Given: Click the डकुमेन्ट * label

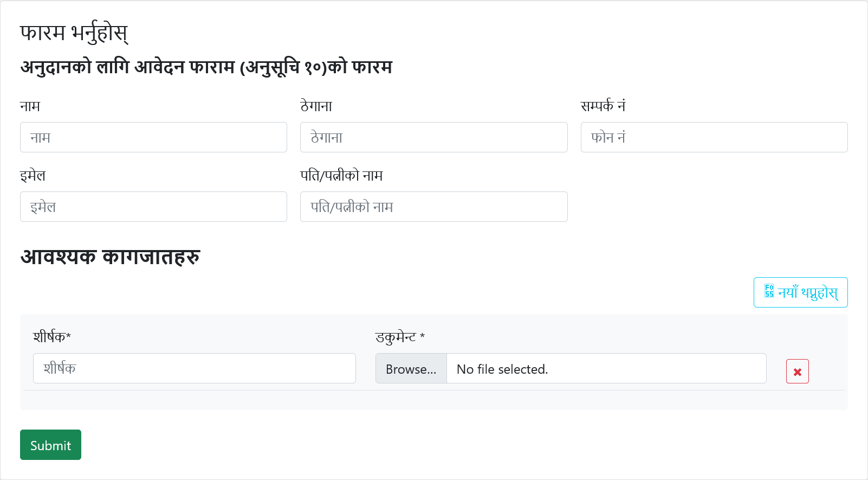Looking at the screenshot, I should (400, 337).
